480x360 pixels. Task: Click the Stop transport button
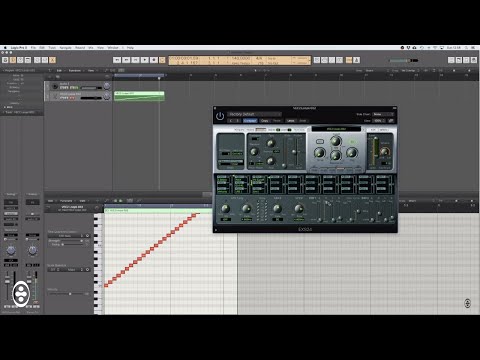pyautogui.click(x=135, y=60)
